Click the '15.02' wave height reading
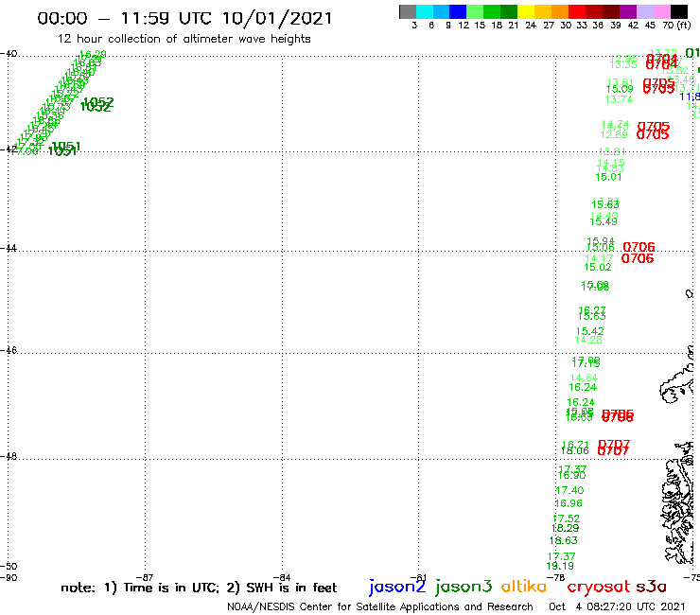Image resolution: width=700 pixels, height=615 pixels. (x=598, y=267)
